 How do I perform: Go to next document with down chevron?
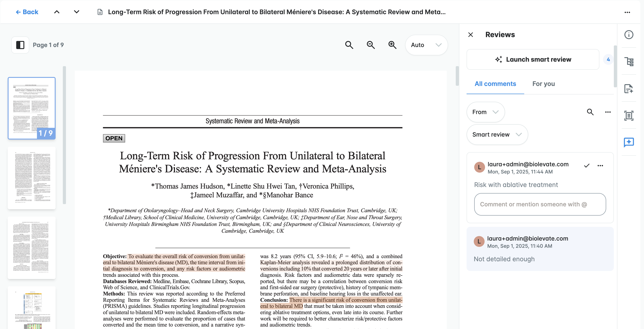coord(77,12)
